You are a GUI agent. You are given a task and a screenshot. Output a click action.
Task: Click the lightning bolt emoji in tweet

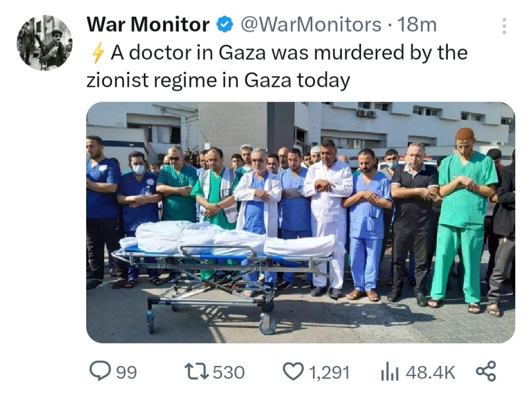coord(98,54)
